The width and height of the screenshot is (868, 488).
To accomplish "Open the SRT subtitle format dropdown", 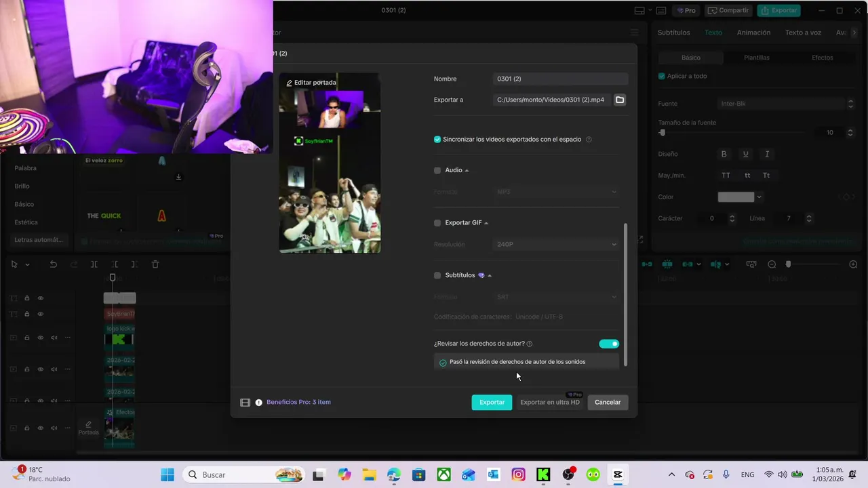I will [556, 297].
